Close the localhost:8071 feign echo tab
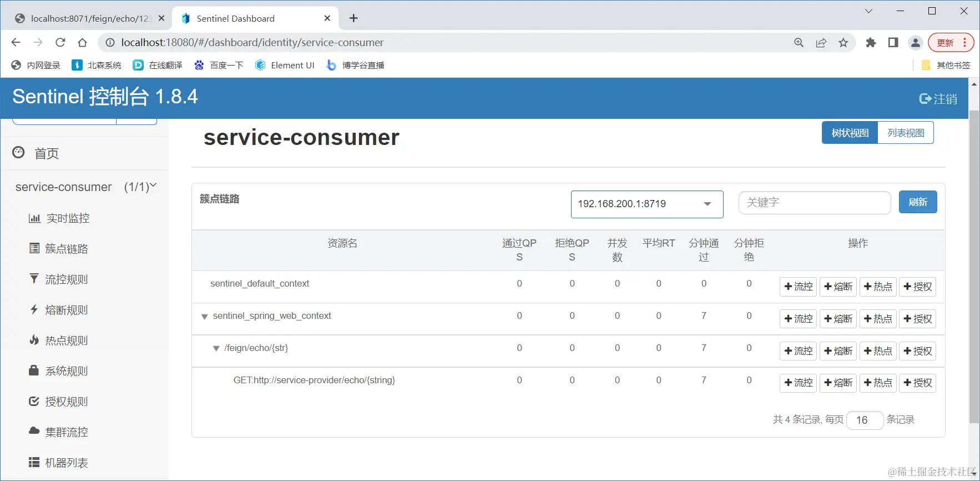 tap(161, 18)
